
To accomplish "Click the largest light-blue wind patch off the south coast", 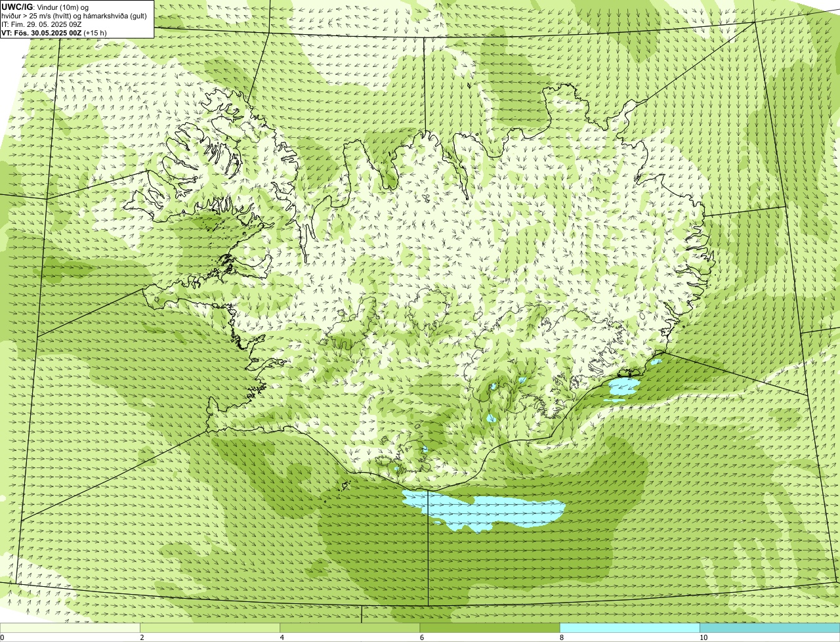I will click(x=482, y=511).
